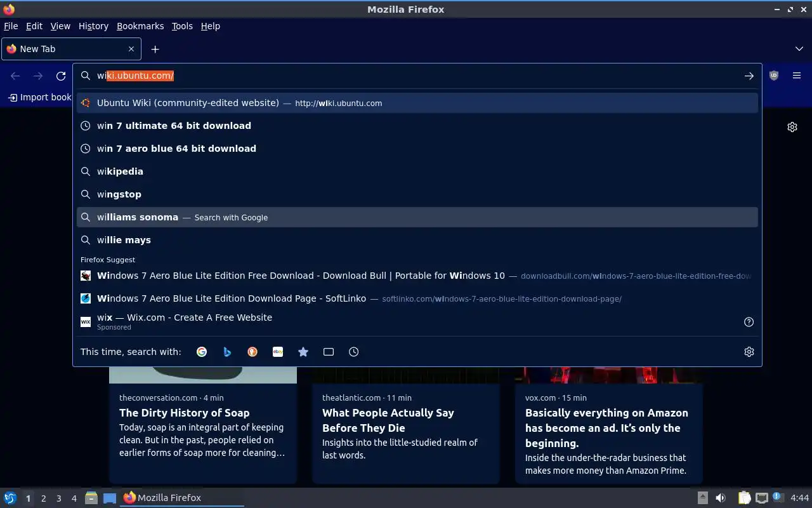Open the Tools menu
Viewport: 812px width, 508px height.
point(182,26)
